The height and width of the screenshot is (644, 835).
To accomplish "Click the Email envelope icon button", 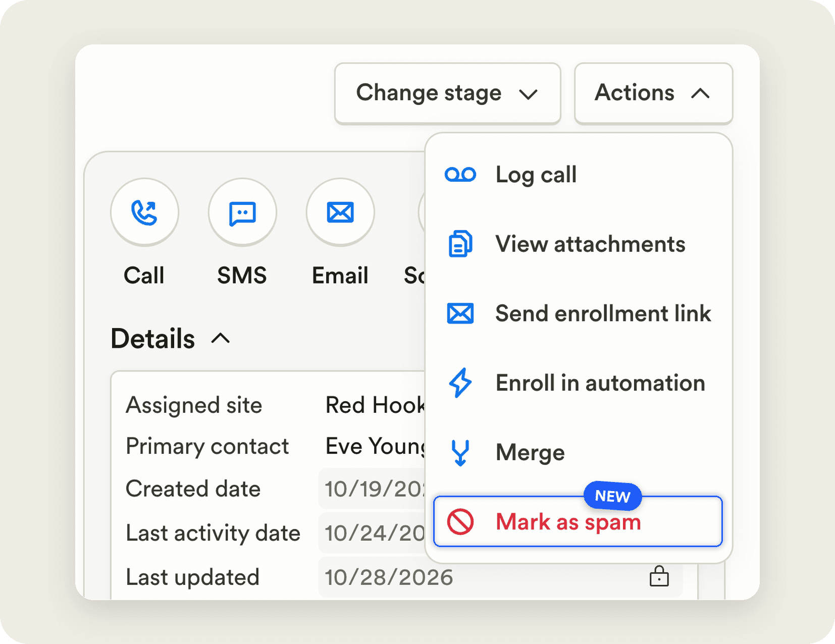I will click(x=340, y=212).
